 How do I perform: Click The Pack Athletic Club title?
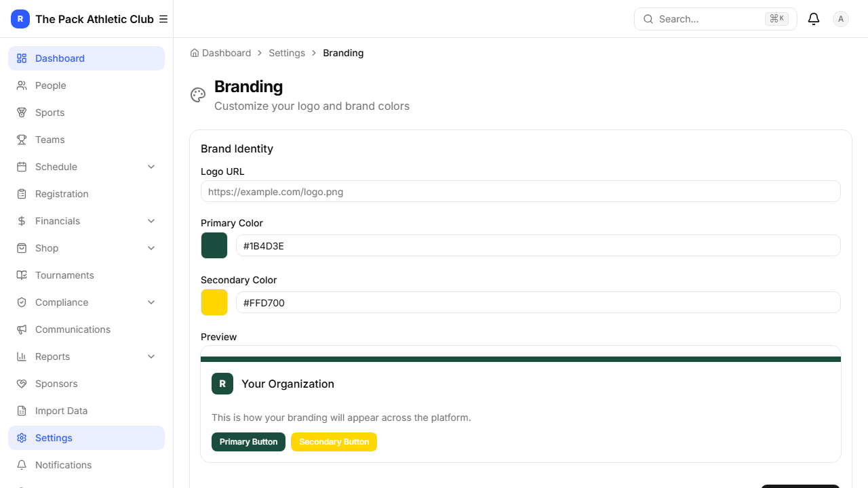click(94, 19)
